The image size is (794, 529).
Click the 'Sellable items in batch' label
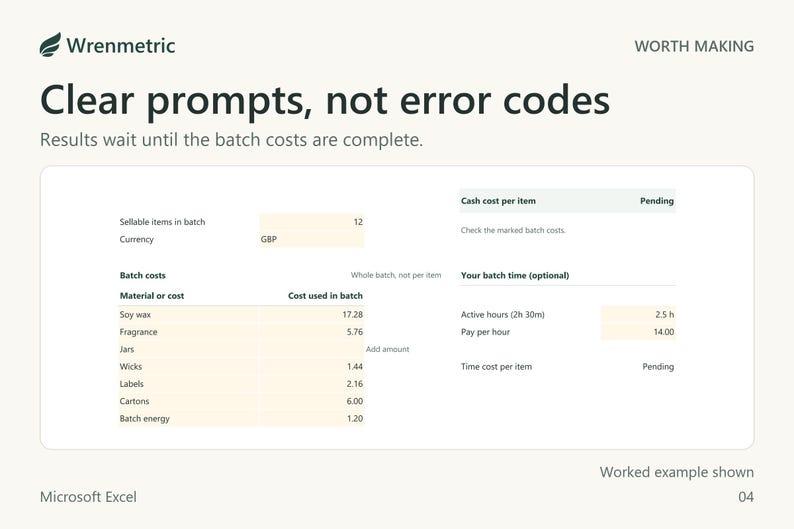point(163,222)
